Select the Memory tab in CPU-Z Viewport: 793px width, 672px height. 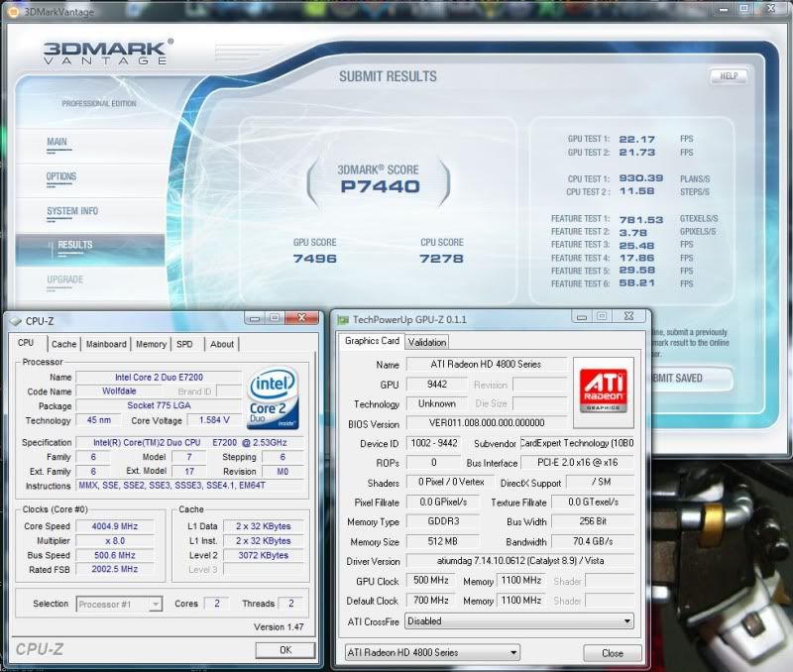click(151, 344)
